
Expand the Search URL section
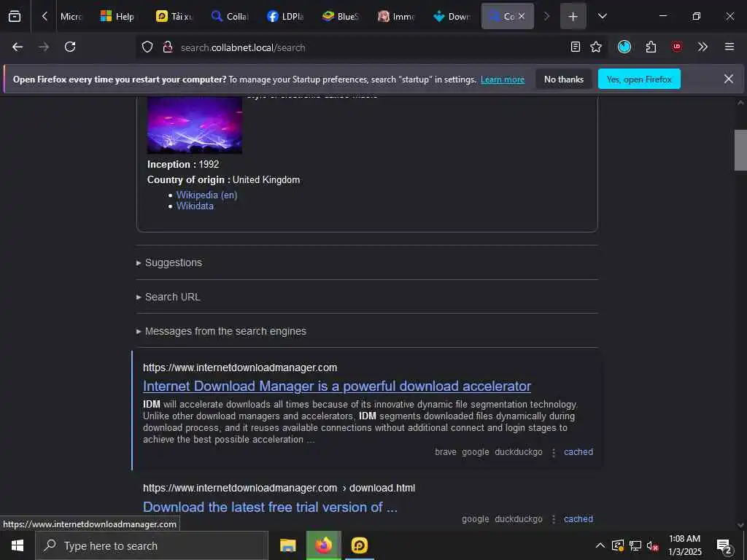pyautogui.click(x=172, y=297)
